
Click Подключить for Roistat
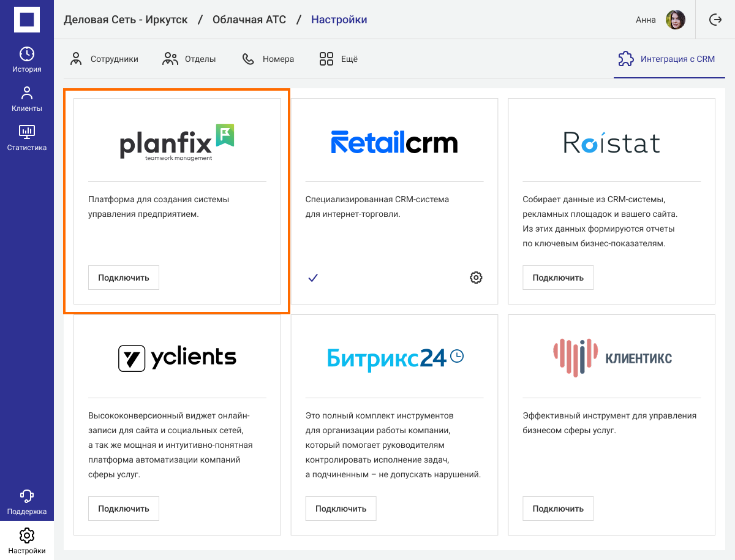coord(558,278)
